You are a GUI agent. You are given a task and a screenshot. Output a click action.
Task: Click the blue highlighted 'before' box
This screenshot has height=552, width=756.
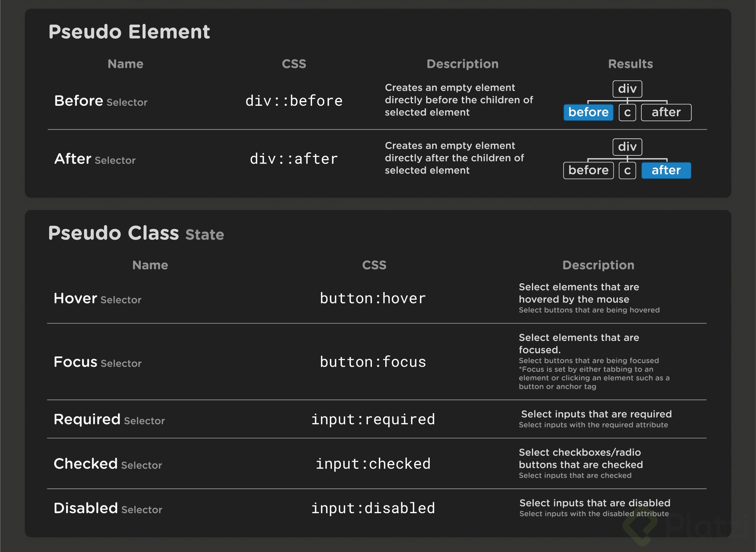coord(588,112)
